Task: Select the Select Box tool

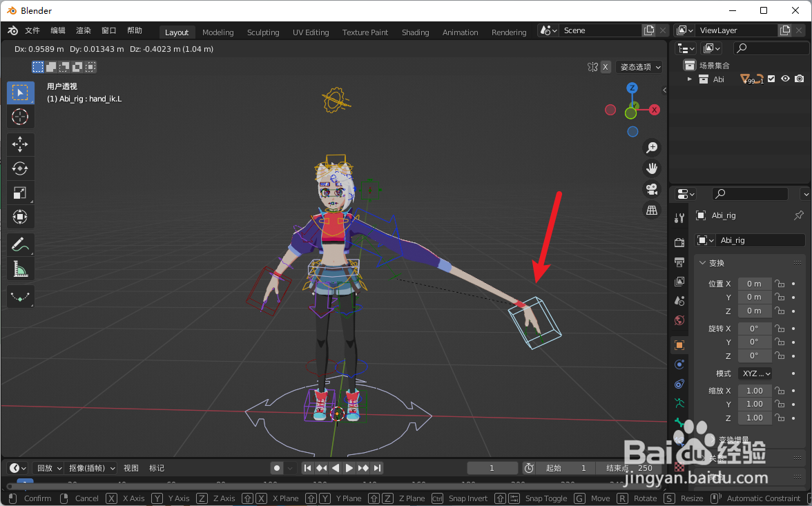Action: (20, 93)
